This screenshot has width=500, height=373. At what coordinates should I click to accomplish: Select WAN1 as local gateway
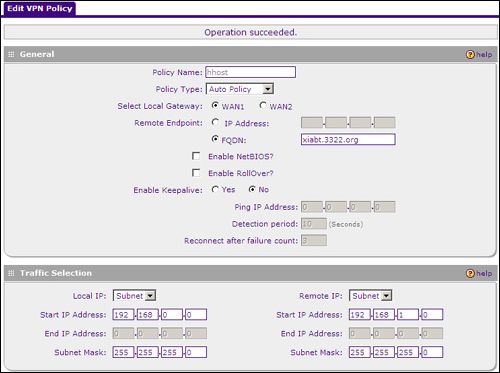coord(215,106)
